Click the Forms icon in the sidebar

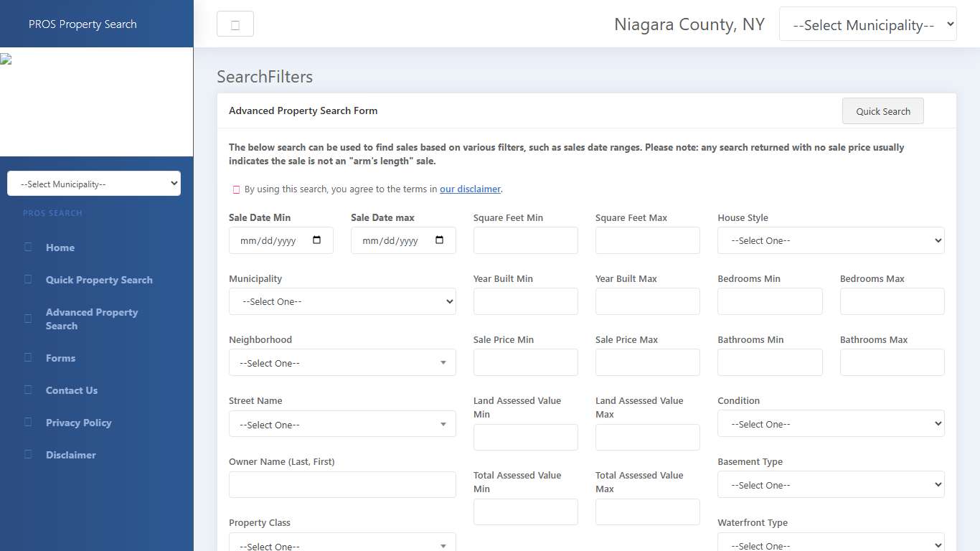click(x=29, y=358)
